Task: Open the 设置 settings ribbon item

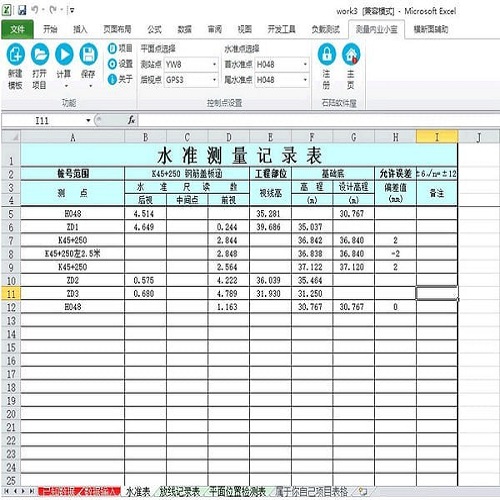Action: 120,64
